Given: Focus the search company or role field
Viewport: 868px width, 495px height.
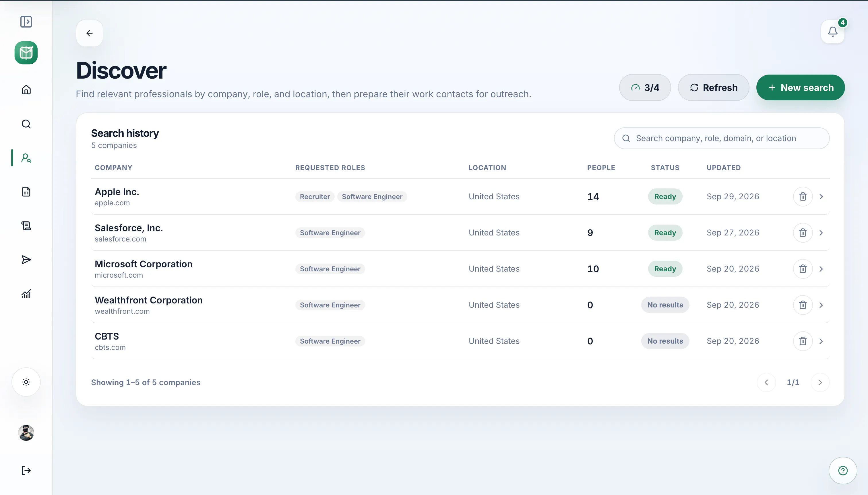Looking at the screenshot, I should [x=722, y=138].
